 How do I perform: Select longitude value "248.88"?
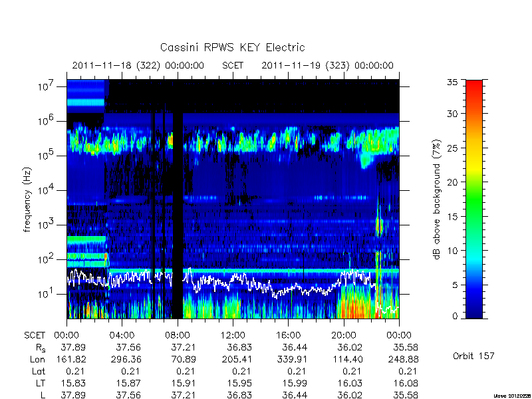403,359
